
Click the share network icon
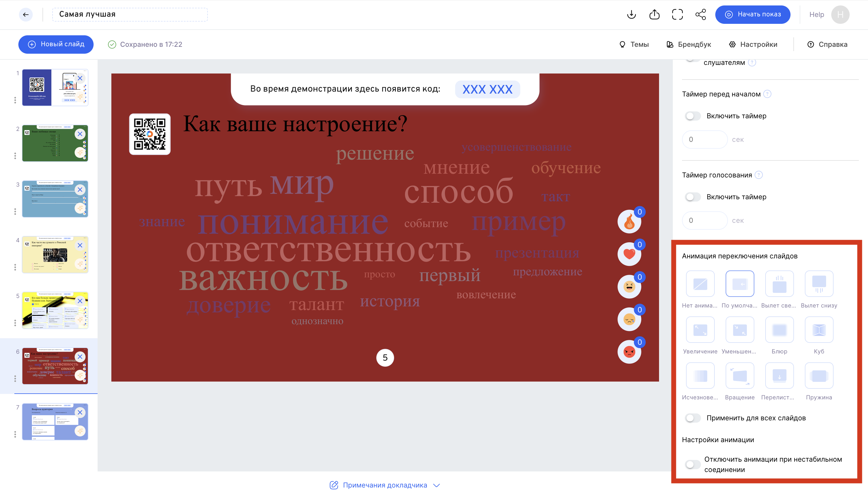pos(700,14)
